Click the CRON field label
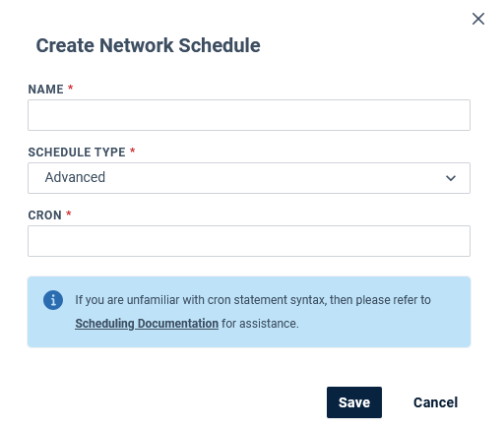Viewport: 504px width, 429px height. point(44,215)
